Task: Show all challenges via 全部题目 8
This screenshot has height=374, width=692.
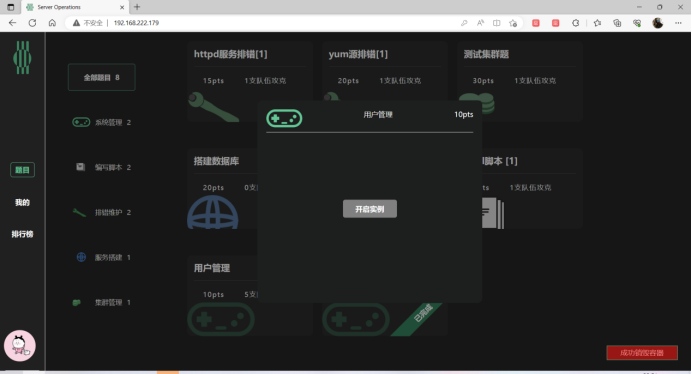Action: pos(102,77)
